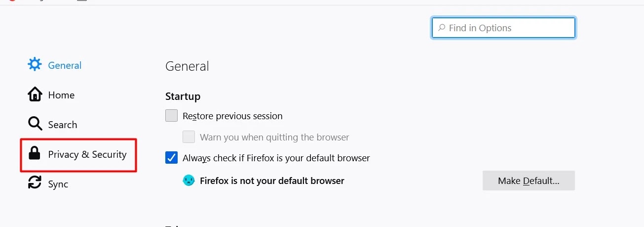Enable the Restore previous session checkbox

click(x=171, y=116)
